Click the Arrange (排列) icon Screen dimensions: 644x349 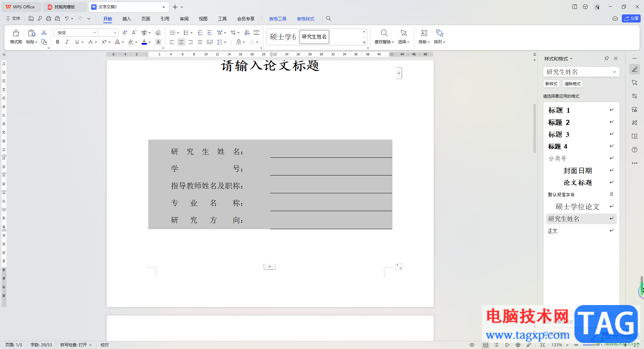(439, 33)
